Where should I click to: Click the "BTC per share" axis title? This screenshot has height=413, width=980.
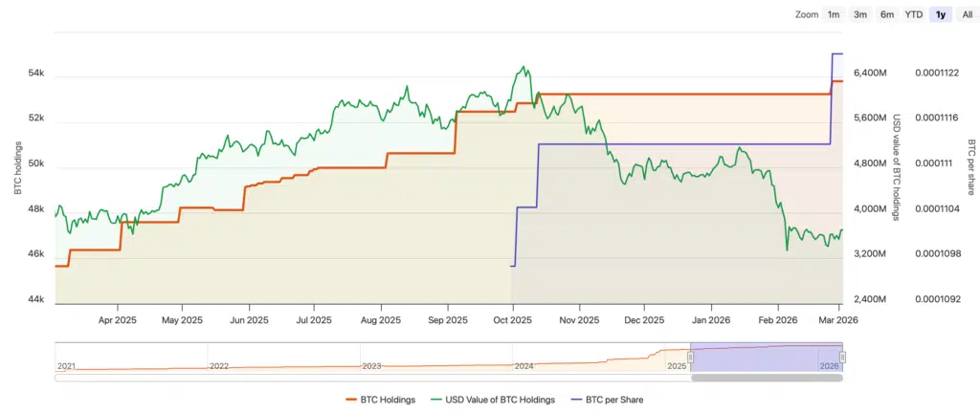coord(971,167)
